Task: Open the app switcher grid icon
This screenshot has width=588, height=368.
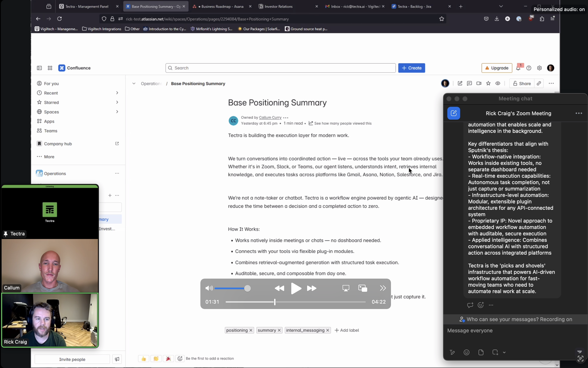Action: tap(50, 68)
